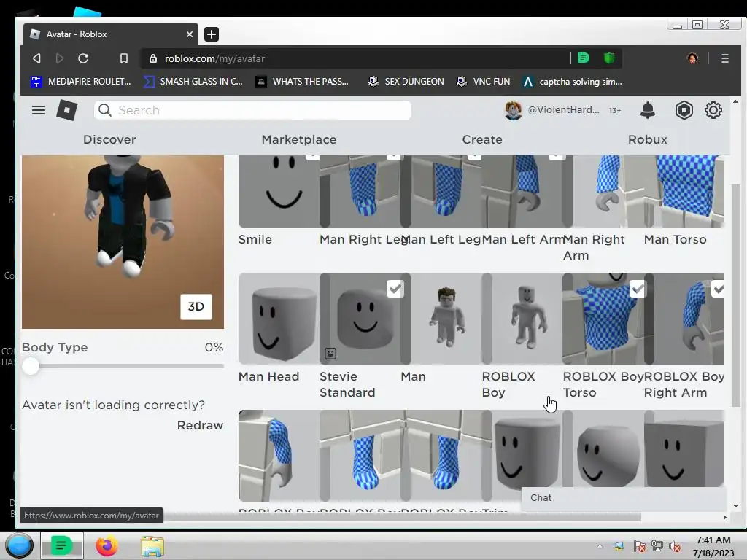Click the Roblox search box
747x560 pixels.
252,111
